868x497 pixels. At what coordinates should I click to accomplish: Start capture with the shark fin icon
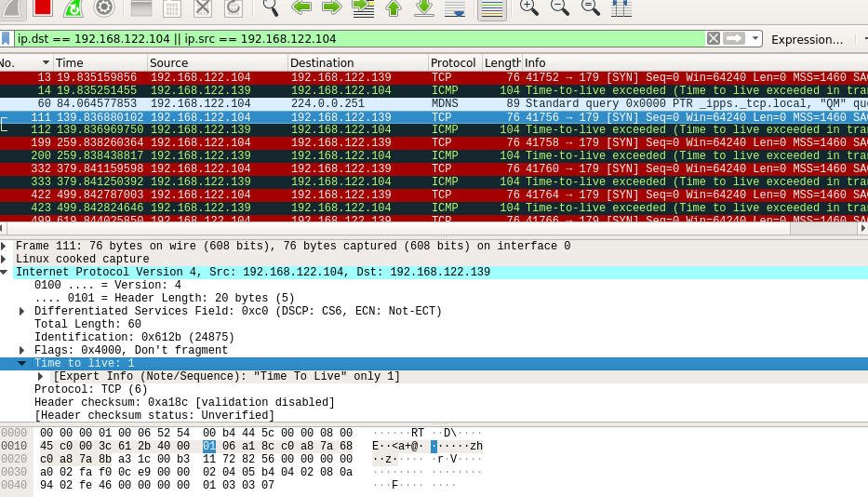coord(12,7)
